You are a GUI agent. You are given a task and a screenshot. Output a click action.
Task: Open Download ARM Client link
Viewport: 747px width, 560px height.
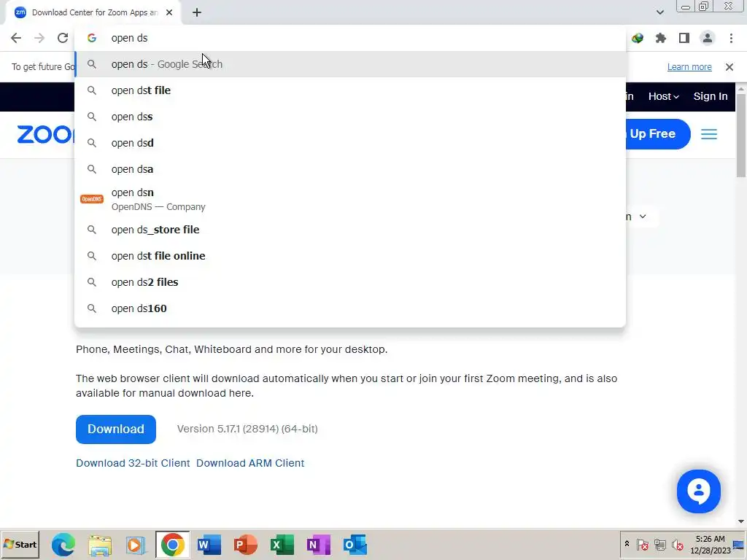click(x=250, y=463)
